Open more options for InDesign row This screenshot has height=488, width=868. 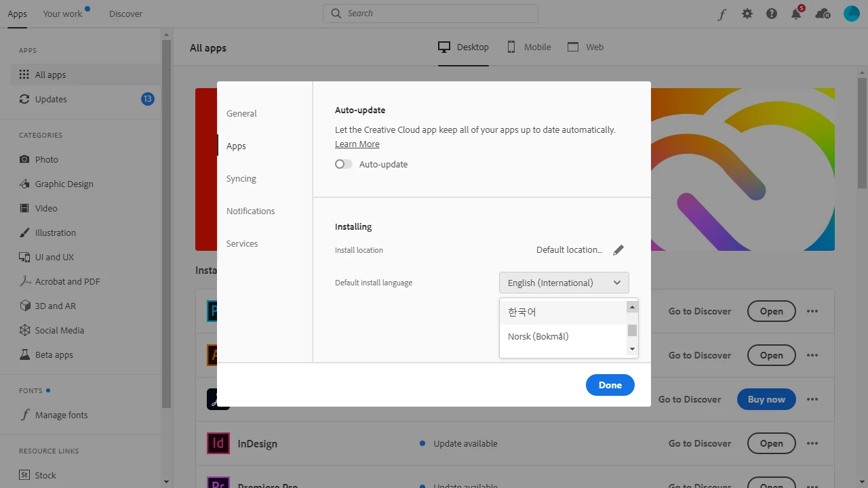pyautogui.click(x=812, y=443)
